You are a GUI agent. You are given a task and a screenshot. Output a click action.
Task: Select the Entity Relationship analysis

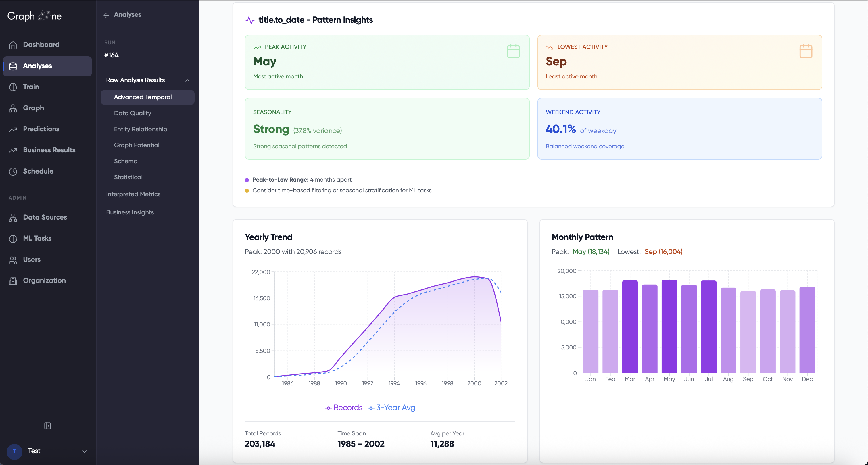pos(141,129)
